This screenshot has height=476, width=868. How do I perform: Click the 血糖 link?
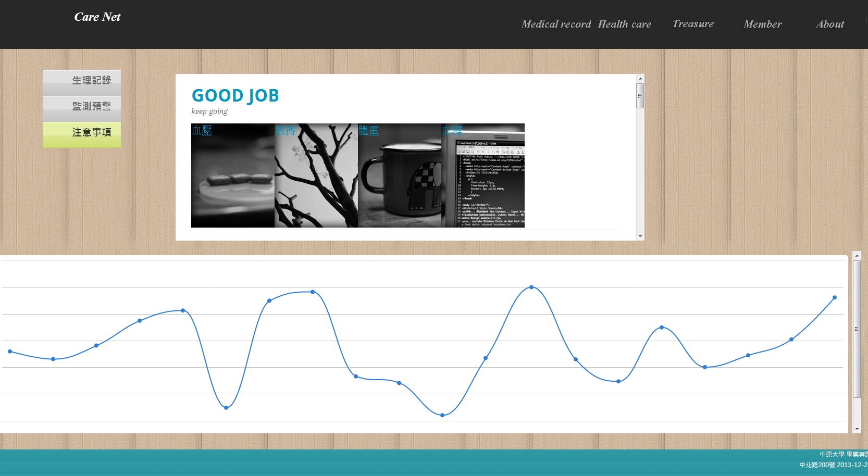pos(452,130)
